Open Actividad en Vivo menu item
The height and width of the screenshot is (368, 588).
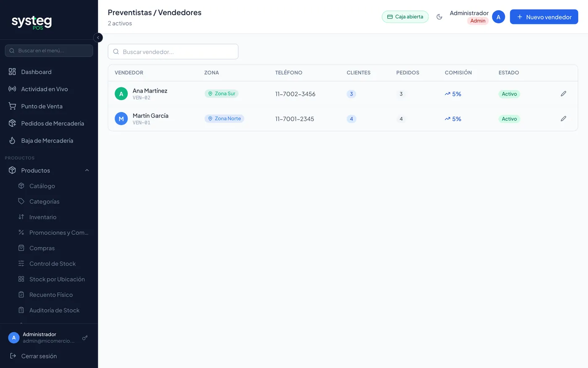pos(49,89)
